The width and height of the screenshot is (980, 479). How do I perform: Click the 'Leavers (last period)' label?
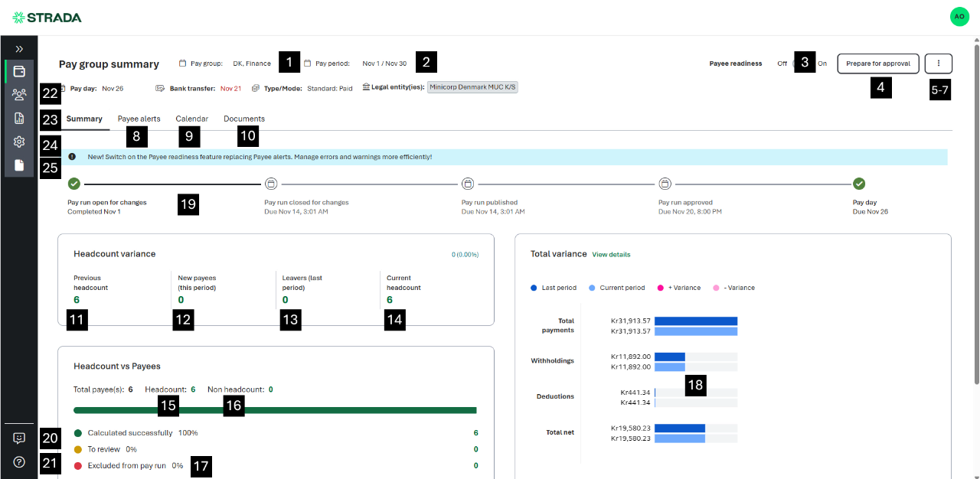click(302, 283)
